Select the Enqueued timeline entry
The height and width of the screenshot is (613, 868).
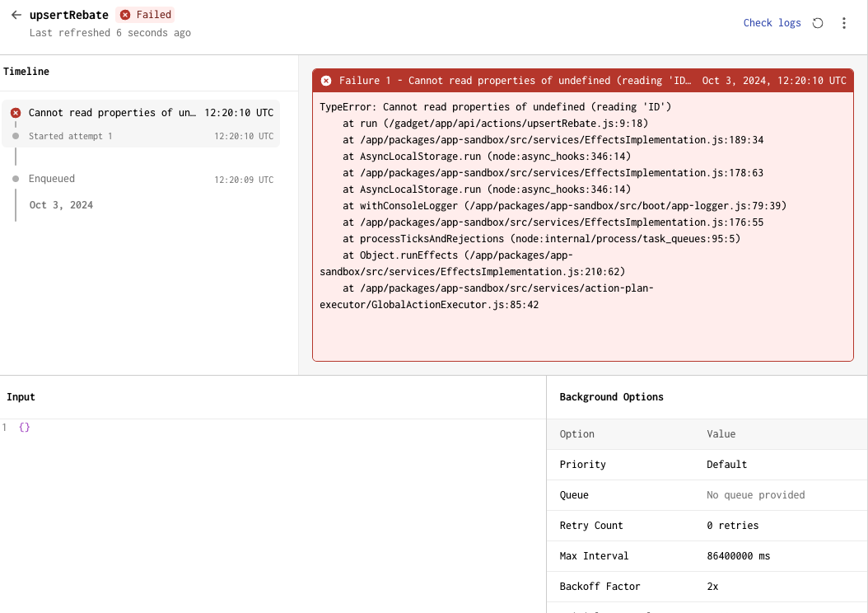(x=52, y=179)
